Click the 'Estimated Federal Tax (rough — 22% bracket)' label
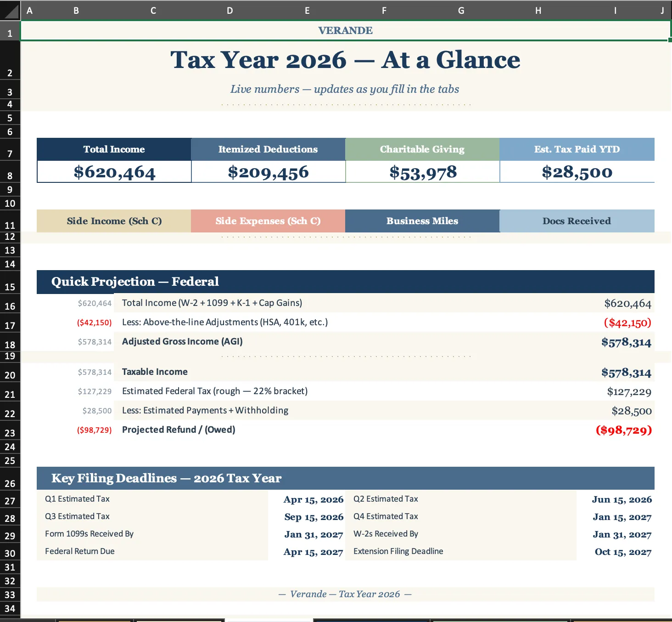672x622 pixels. pyautogui.click(x=215, y=391)
